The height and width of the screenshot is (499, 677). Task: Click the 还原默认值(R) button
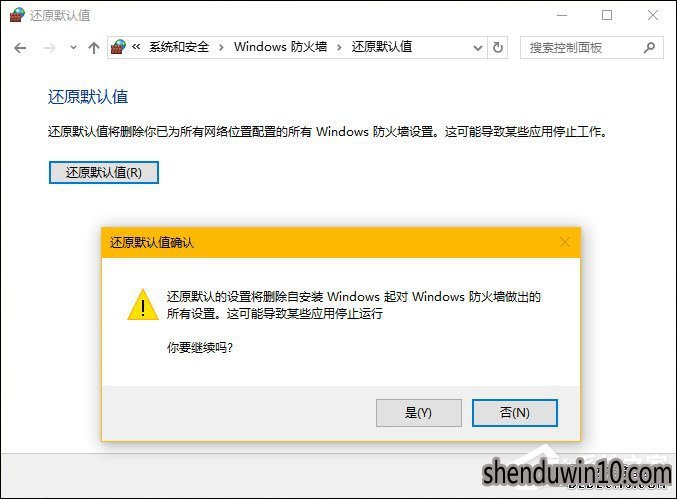(x=104, y=173)
